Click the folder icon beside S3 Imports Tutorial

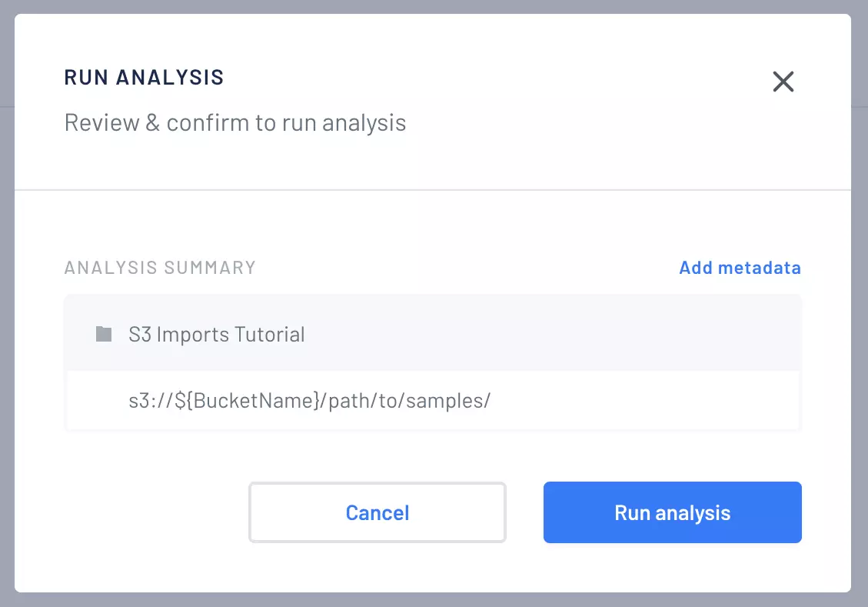click(103, 334)
